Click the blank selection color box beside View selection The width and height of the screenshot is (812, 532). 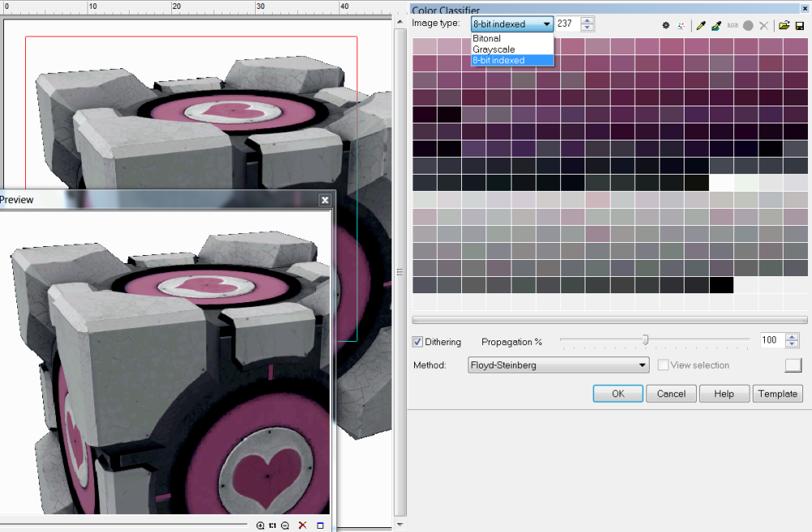coord(793,365)
